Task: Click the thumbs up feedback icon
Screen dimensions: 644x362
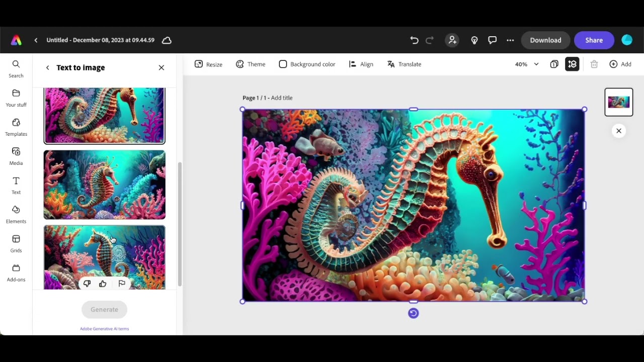Action: (x=103, y=284)
